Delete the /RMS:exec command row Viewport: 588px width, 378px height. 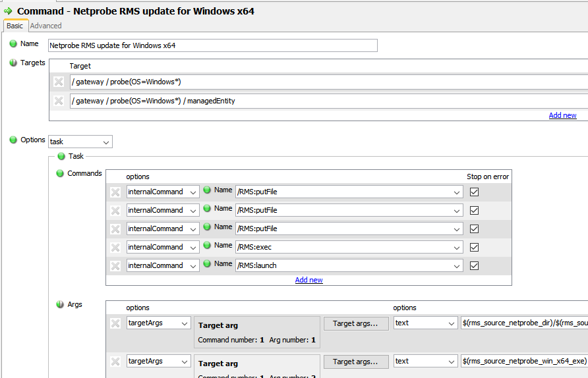click(x=115, y=248)
